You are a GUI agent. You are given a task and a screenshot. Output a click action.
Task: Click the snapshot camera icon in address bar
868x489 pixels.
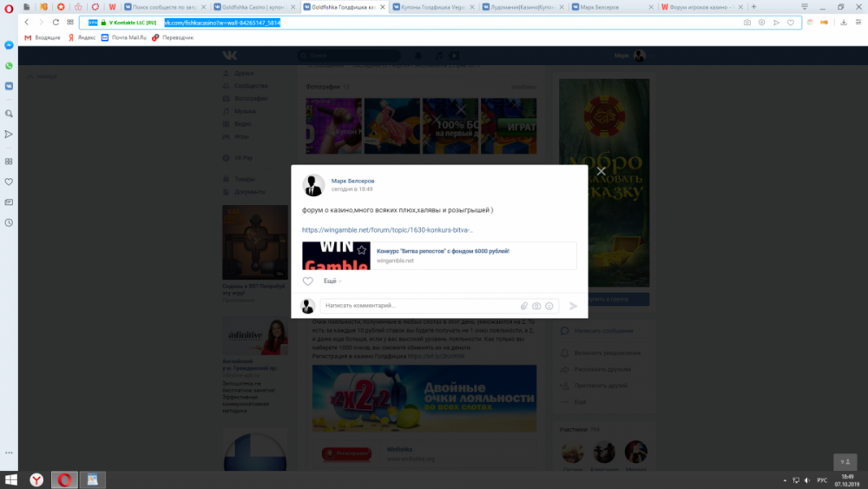(746, 23)
